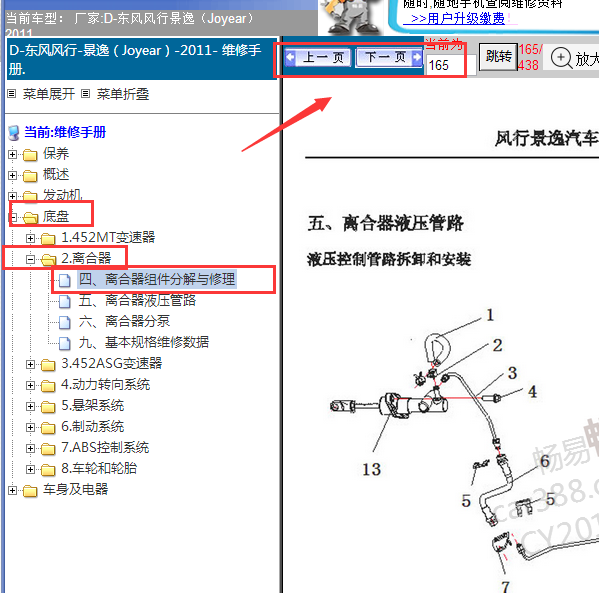
Task: Click the 5.悬架系统 folder icon
Action: [x=48, y=407]
